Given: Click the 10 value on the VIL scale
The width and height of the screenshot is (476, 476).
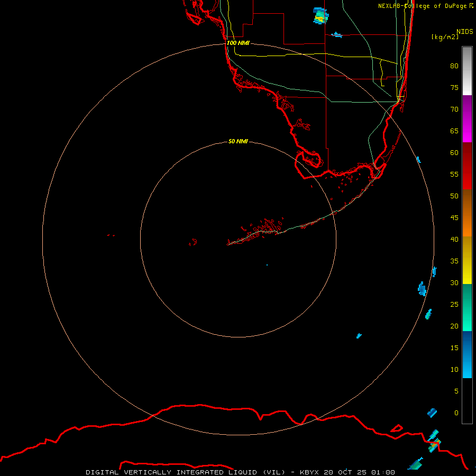Looking at the screenshot, I should 454,370.
